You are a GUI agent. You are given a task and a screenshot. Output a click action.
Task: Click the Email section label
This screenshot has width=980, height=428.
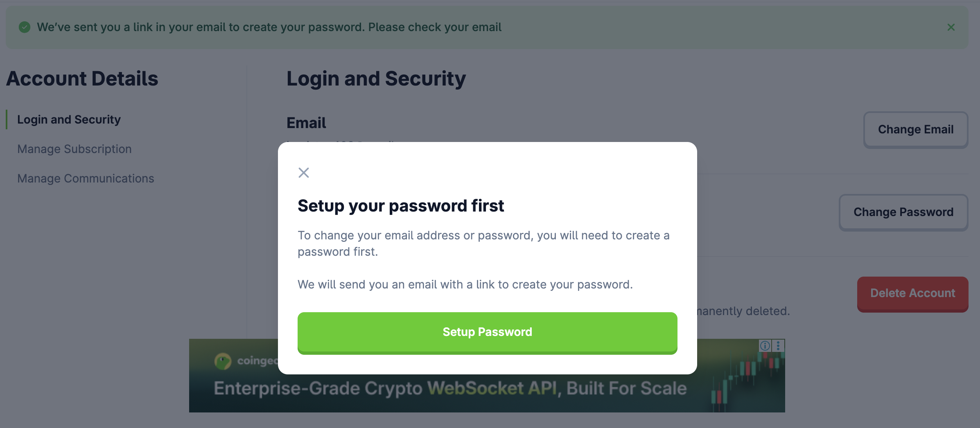coord(305,122)
